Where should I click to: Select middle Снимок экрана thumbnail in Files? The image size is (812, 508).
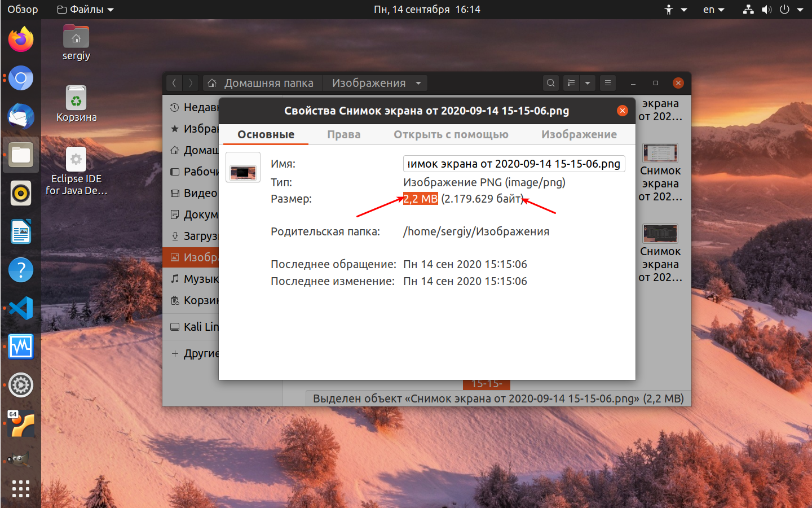[660, 153]
